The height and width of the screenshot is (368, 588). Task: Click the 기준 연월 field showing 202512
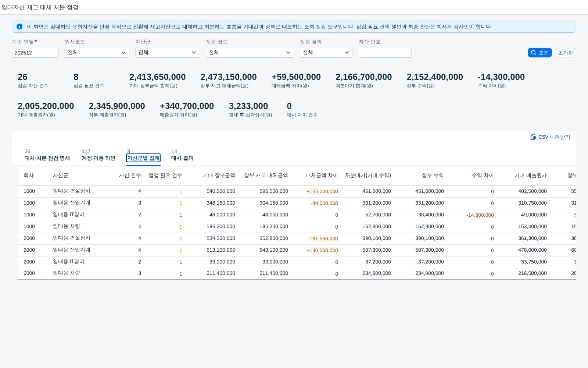(35, 53)
